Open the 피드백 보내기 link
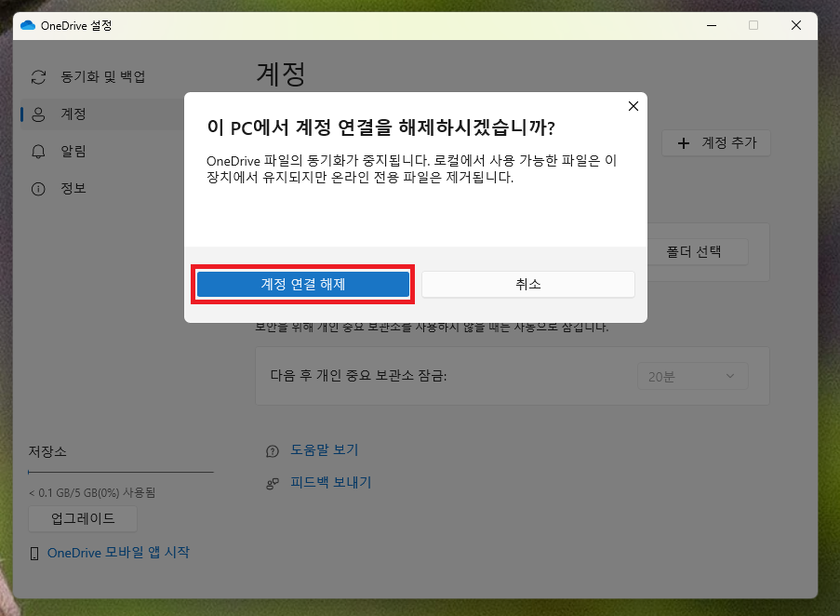Screen dimensions: 840x616 pyautogui.click(x=330, y=482)
